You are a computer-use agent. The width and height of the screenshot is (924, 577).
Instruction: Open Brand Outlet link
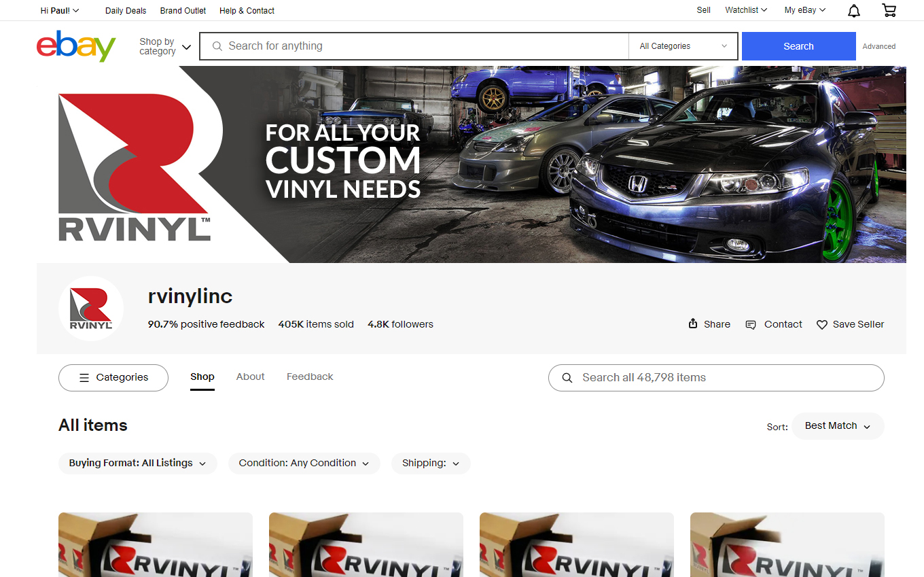click(x=183, y=10)
